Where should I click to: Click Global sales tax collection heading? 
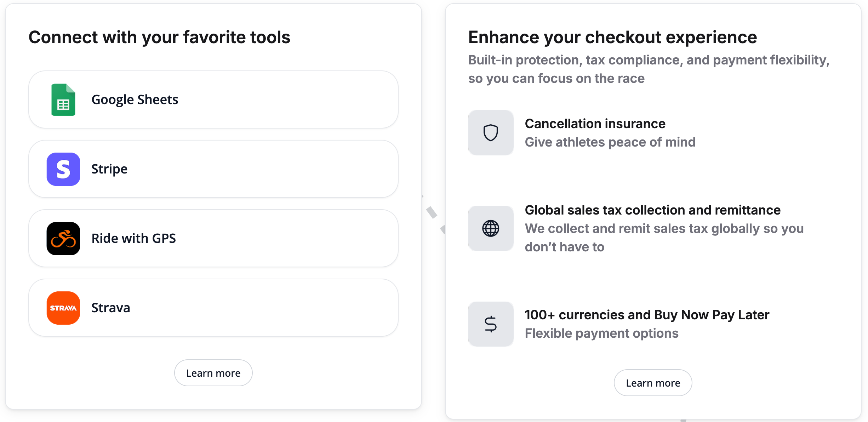tap(652, 210)
